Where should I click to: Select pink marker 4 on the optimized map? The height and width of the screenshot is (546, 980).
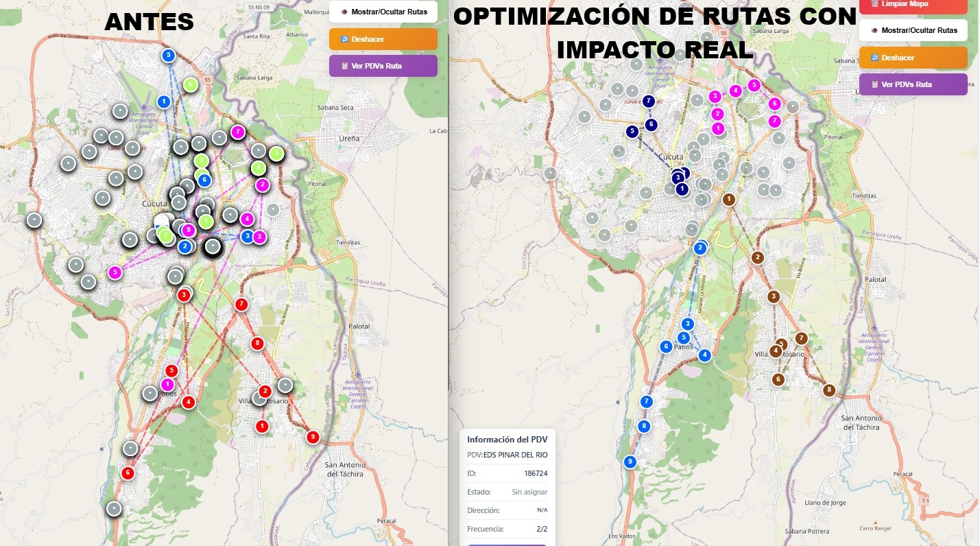coord(737,90)
